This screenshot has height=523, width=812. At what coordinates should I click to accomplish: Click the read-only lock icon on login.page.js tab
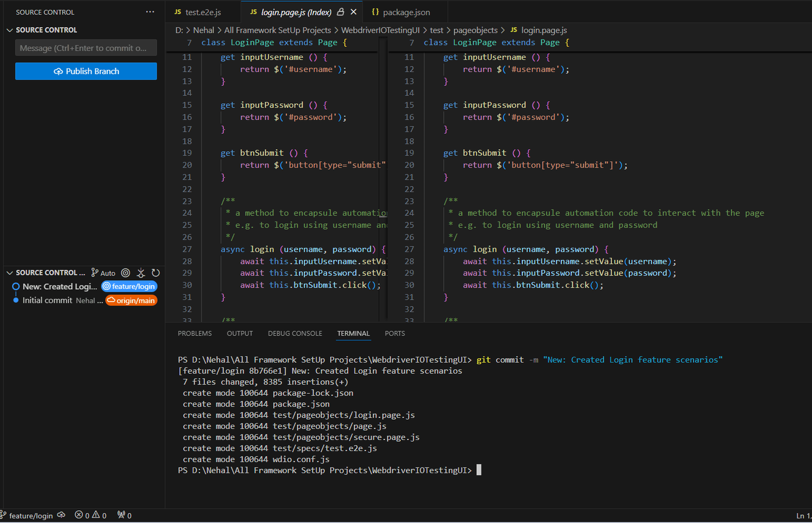point(340,12)
